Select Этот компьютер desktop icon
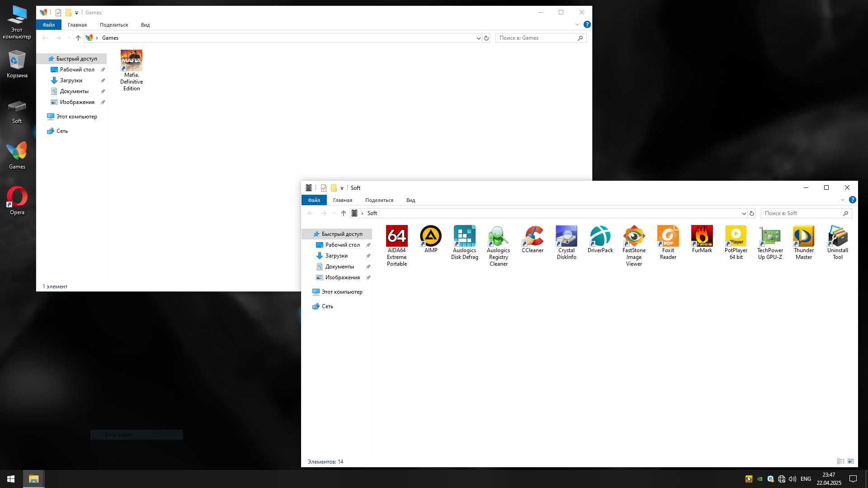868x488 pixels. (x=17, y=22)
